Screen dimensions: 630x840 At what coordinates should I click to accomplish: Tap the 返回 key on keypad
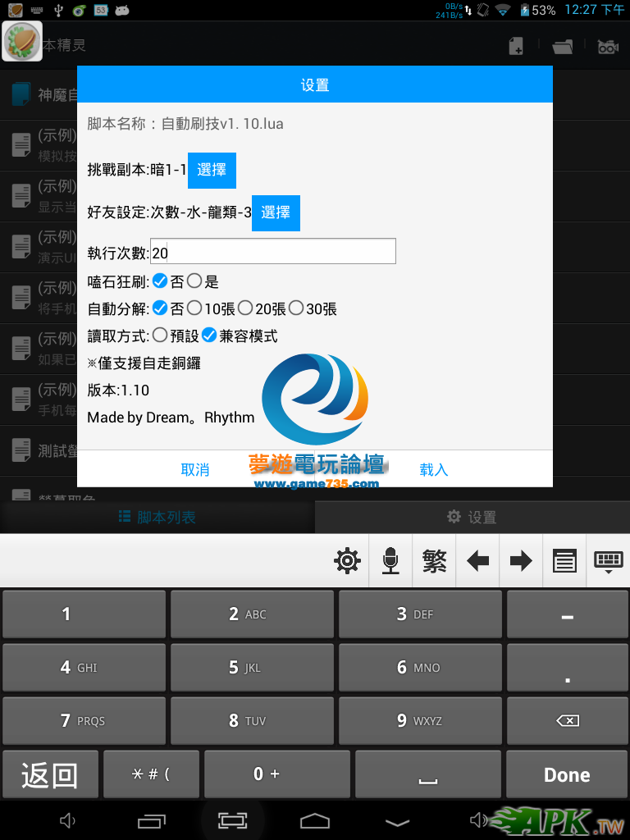(50, 774)
